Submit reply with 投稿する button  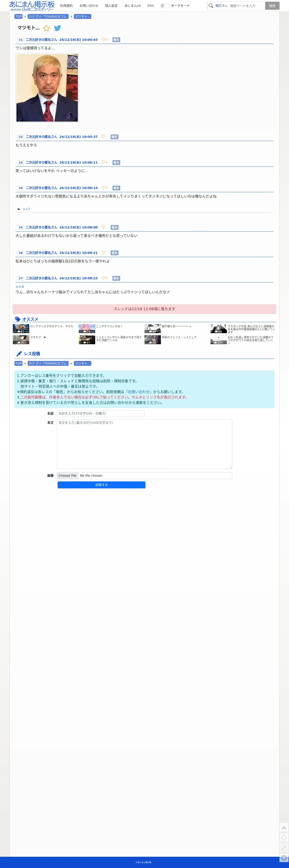[101, 485]
